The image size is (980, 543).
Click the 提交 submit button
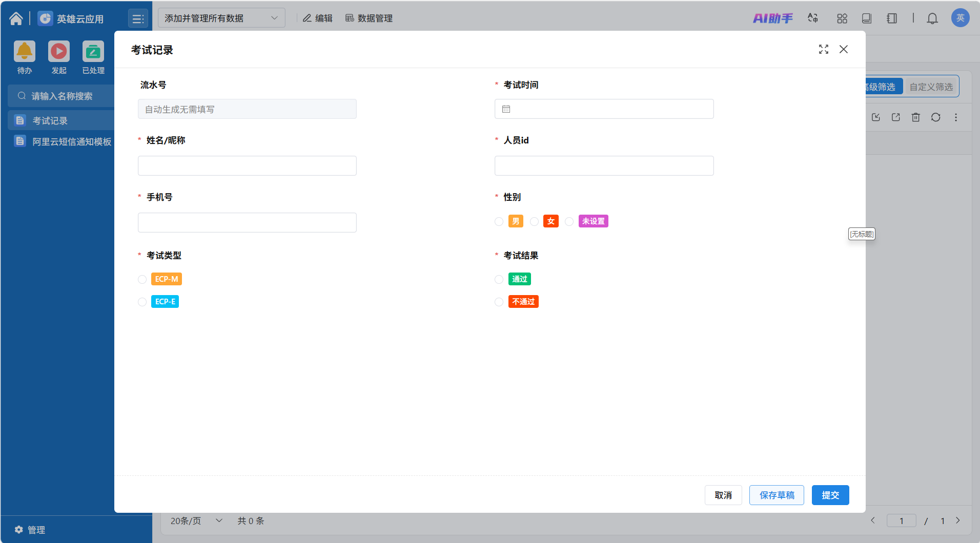(830, 495)
